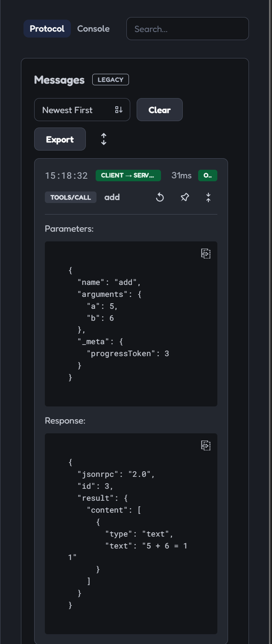Pin the add tools/call message
The width and height of the screenshot is (272, 644).
pyautogui.click(x=184, y=197)
